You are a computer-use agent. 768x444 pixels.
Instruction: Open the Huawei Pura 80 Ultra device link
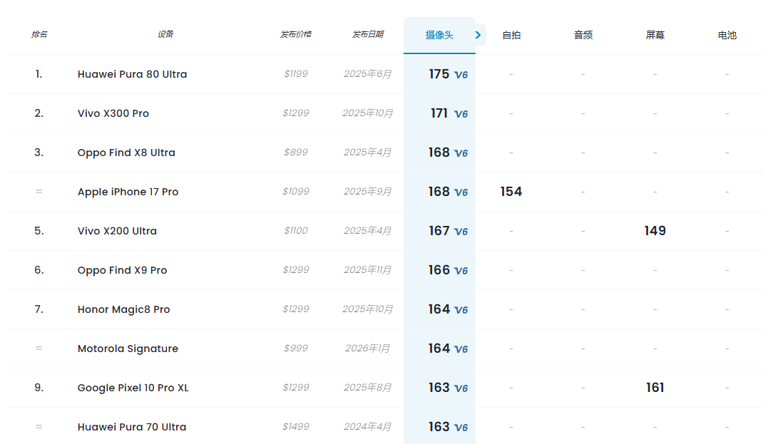pos(132,74)
